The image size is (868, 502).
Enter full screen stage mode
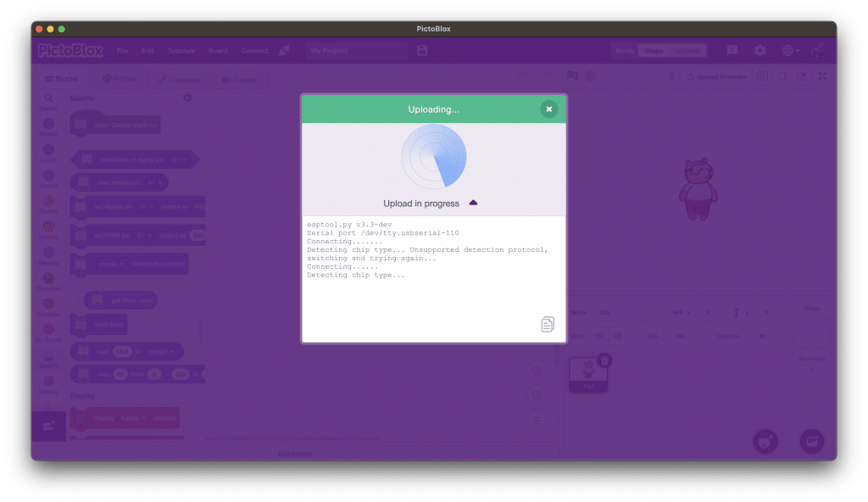pos(822,76)
